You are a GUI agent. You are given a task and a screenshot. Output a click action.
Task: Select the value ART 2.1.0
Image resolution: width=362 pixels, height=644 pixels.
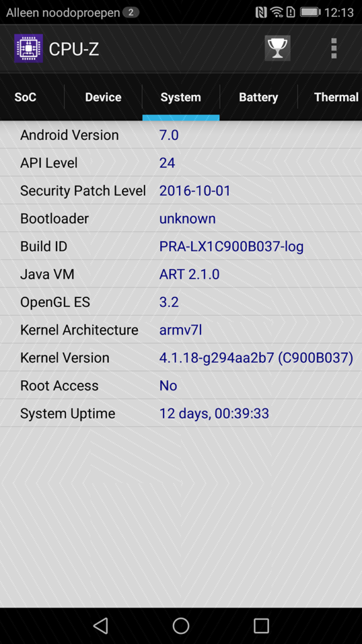click(x=189, y=274)
